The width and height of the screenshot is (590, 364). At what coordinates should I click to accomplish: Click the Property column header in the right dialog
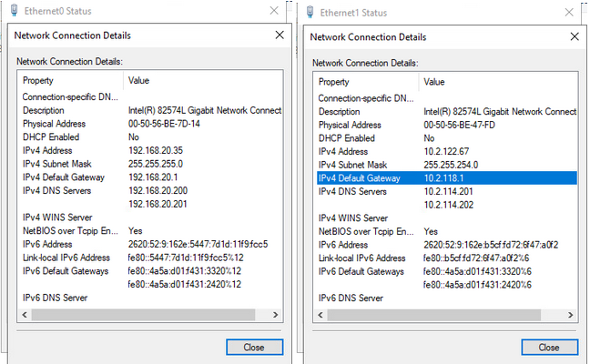click(x=366, y=82)
